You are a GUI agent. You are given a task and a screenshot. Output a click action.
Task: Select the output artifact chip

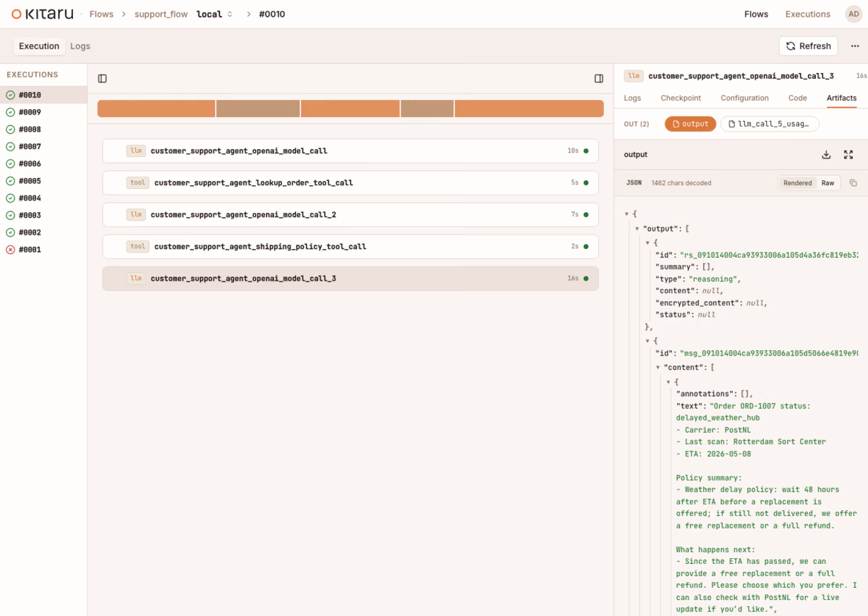click(690, 124)
